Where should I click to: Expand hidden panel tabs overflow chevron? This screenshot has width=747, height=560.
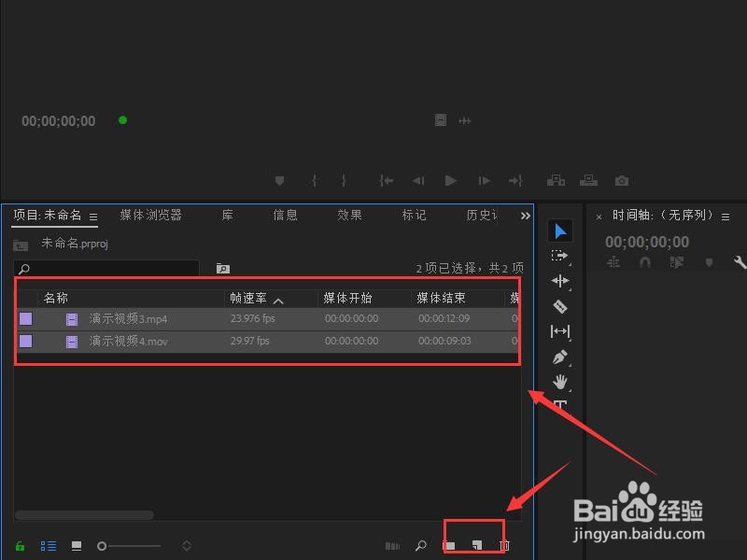tap(525, 217)
